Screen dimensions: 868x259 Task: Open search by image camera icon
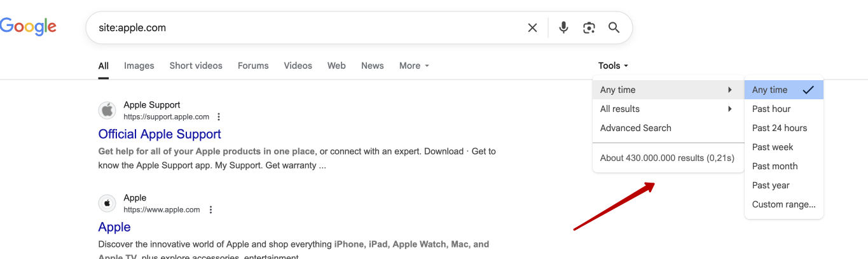pyautogui.click(x=589, y=28)
